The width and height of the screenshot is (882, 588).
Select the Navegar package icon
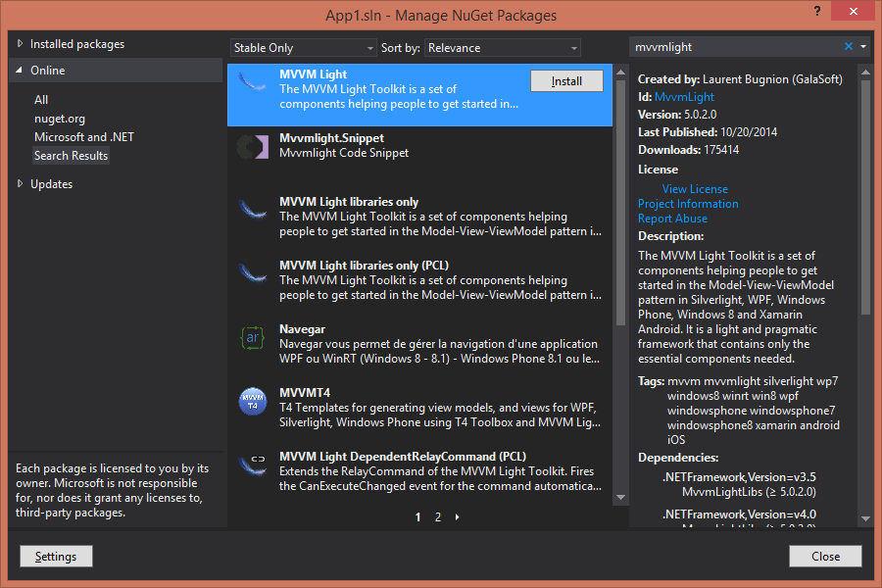[253, 338]
